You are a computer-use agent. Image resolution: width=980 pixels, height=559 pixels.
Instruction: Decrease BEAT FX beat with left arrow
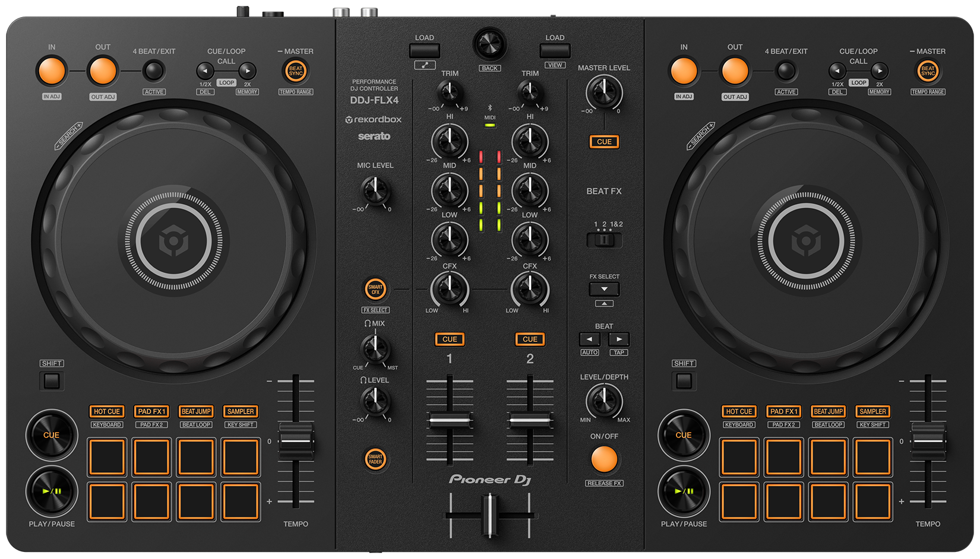pos(589,339)
